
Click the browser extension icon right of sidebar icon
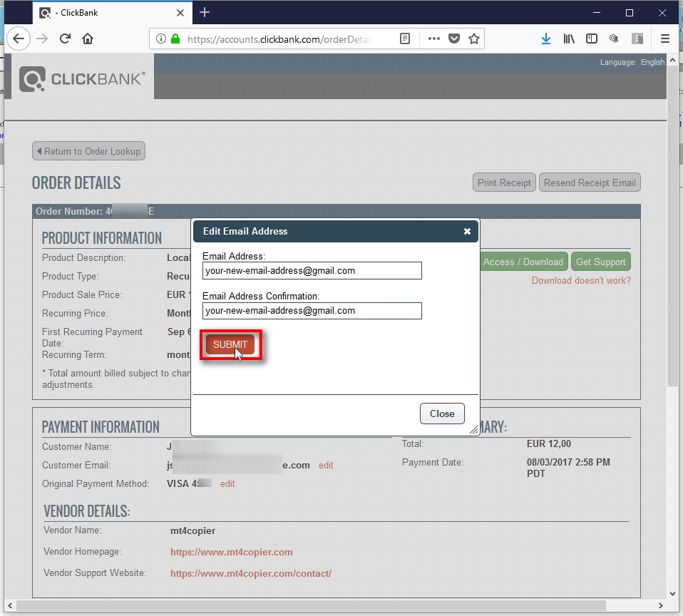tap(614, 38)
